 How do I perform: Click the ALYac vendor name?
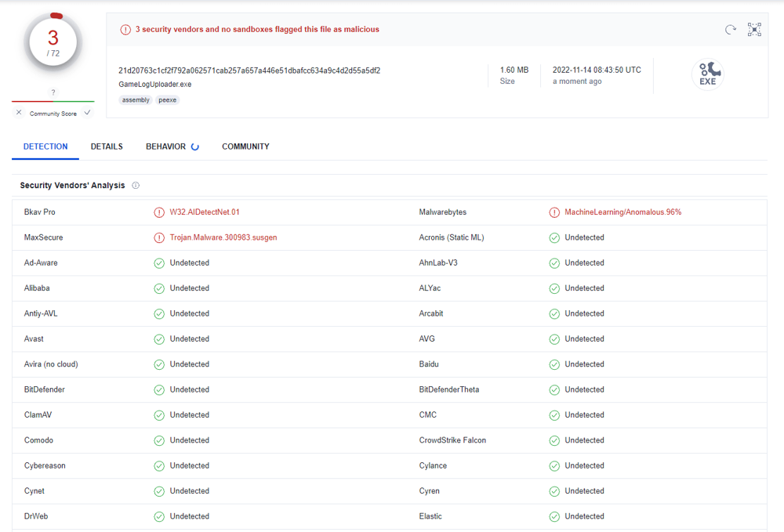pyautogui.click(x=430, y=288)
